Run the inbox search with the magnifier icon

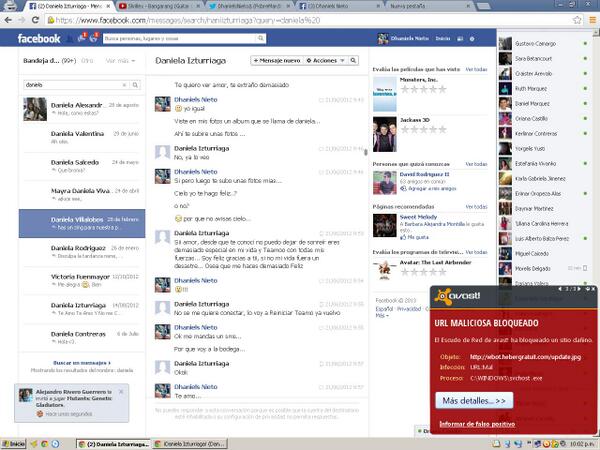point(135,85)
